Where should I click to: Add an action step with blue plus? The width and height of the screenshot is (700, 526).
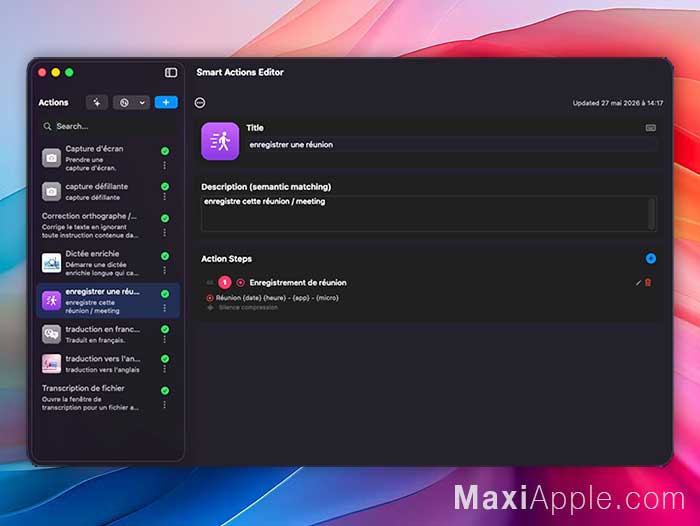[650, 259]
